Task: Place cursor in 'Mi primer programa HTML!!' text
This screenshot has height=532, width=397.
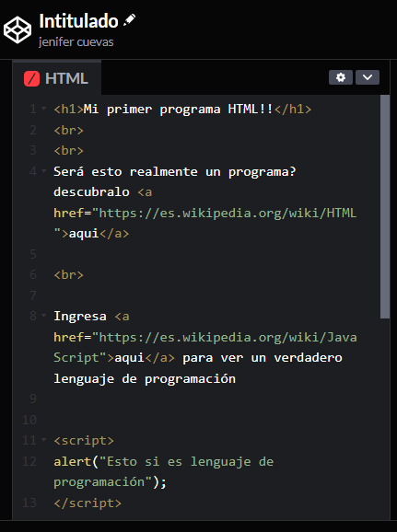Action: coord(179,110)
